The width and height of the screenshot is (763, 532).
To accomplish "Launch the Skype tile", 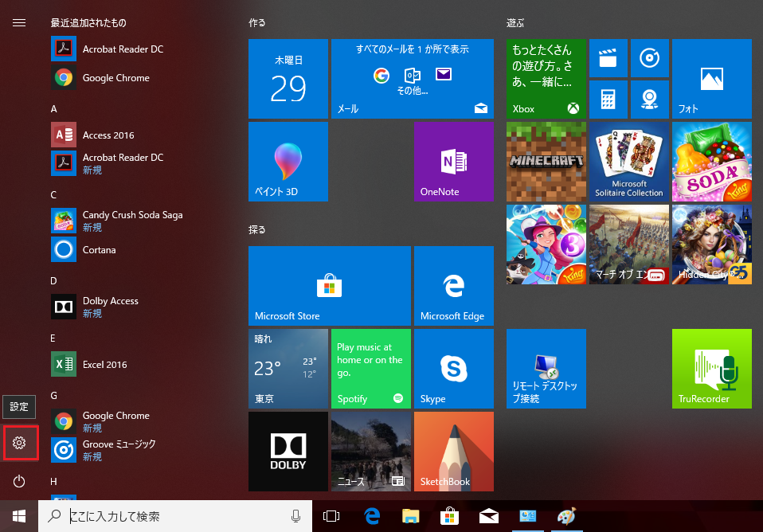I will coord(453,369).
